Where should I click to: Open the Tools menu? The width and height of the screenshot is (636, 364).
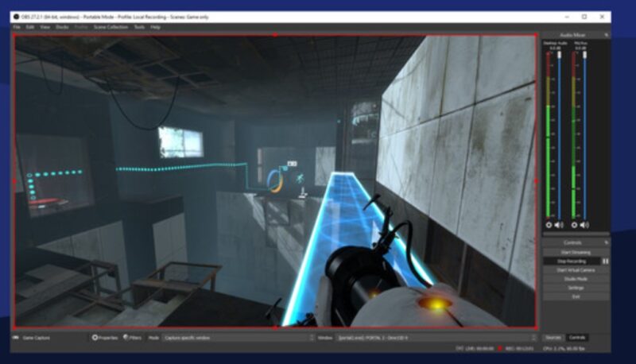[139, 27]
